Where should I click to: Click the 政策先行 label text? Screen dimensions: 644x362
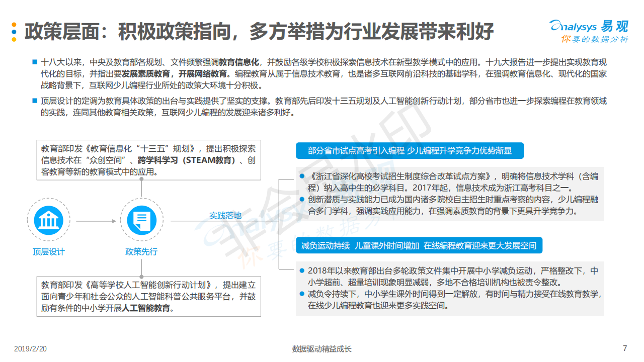141,252
